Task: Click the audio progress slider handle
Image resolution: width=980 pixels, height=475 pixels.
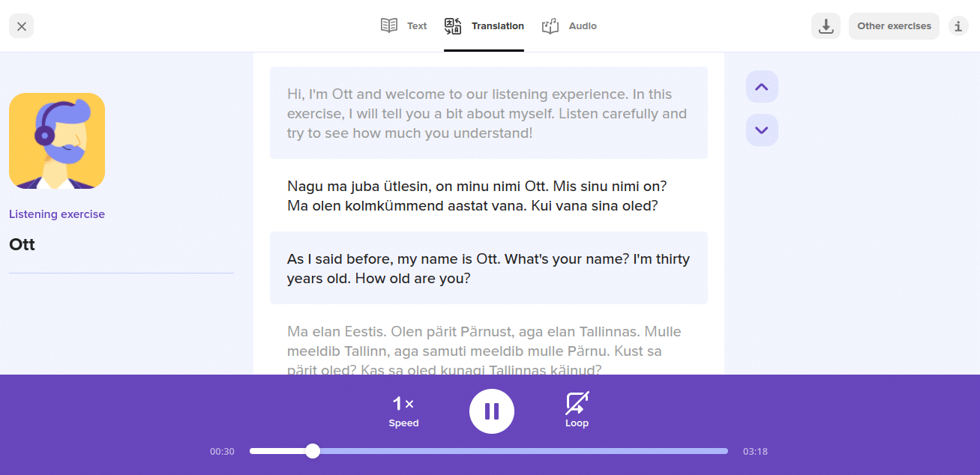Action: [x=313, y=451]
